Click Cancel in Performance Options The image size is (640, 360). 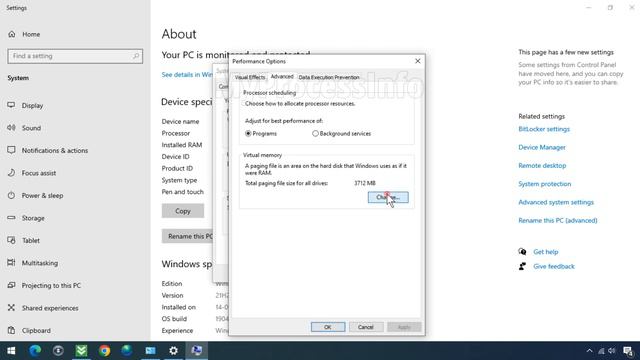(365, 327)
